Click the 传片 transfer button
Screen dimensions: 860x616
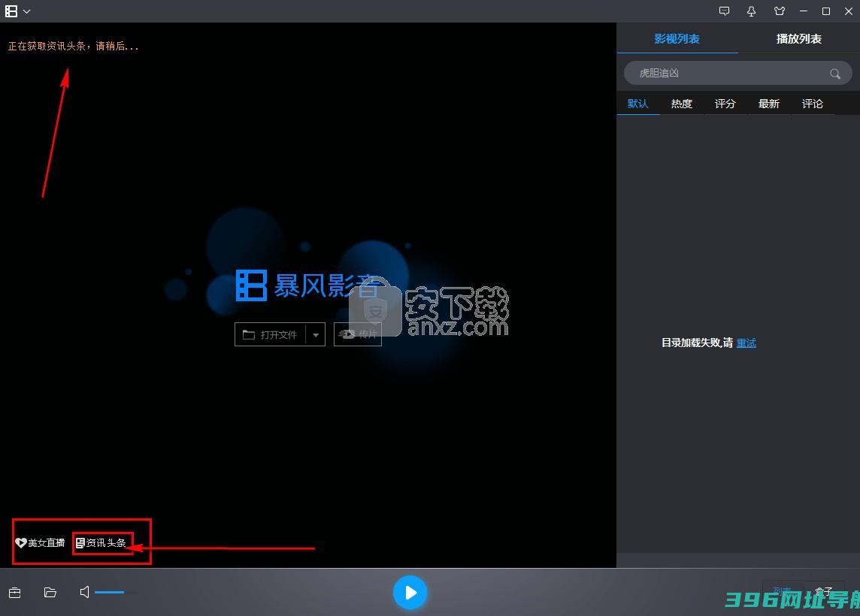pos(358,334)
